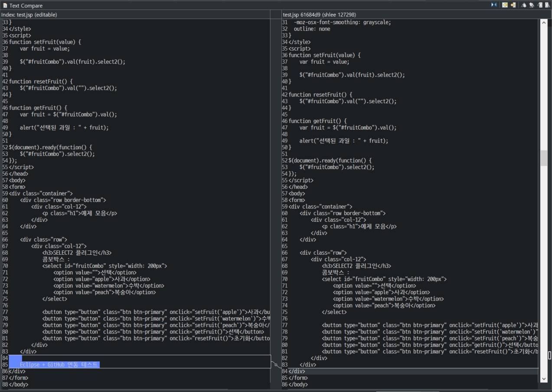552x392 pixels.
Task: Click the '<script>' line in the left pane
Action: click(20, 36)
